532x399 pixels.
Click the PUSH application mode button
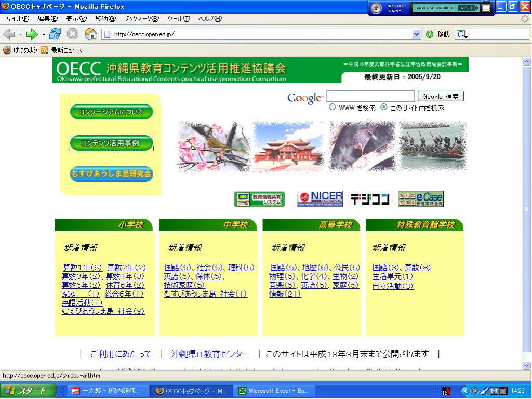tap(467, 8)
